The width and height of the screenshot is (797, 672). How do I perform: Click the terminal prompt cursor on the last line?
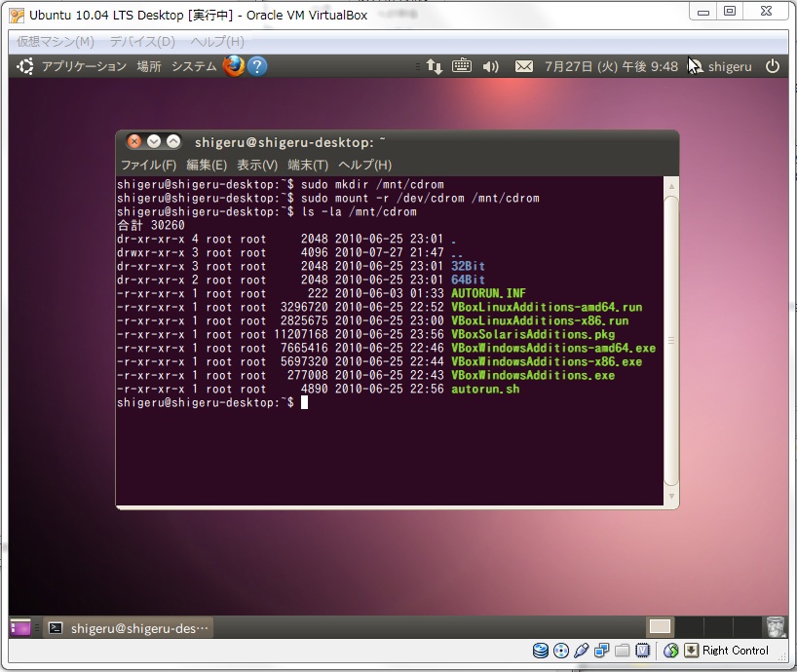(x=304, y=403)
